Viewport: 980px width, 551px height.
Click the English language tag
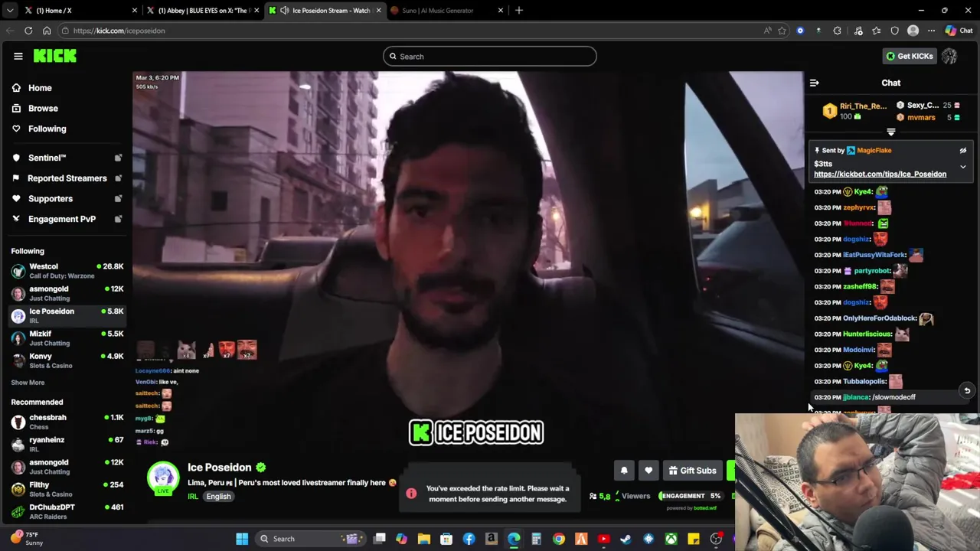pyautogui.click(x=218, y=497)
